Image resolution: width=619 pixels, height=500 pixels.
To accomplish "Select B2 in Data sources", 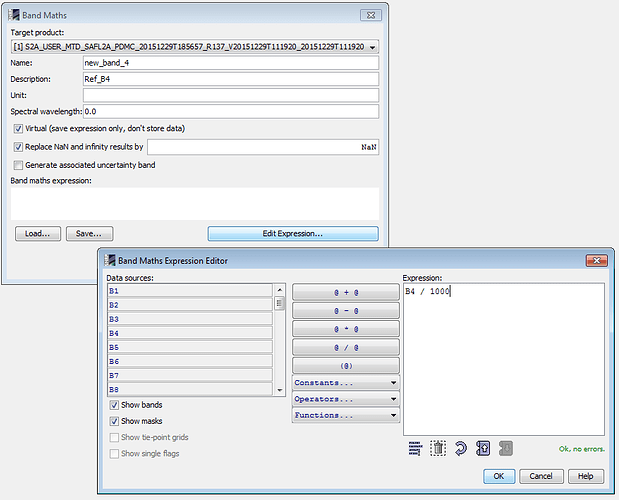I will (190, 305).
